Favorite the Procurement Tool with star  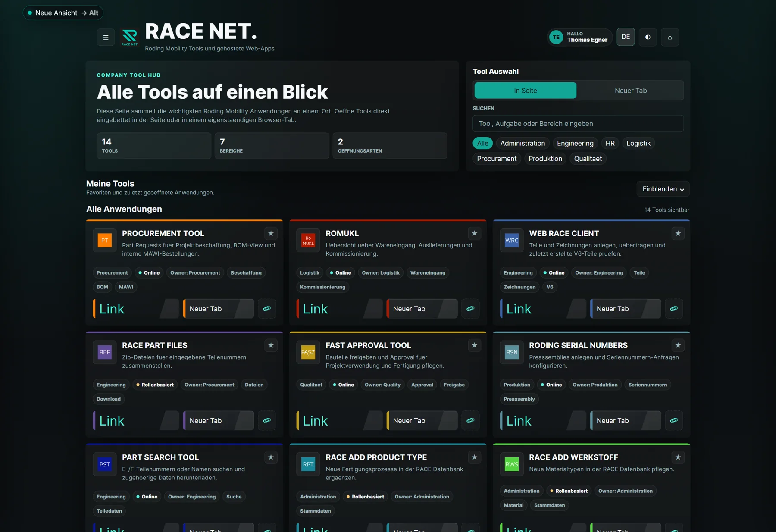click(x=271, y=233)
